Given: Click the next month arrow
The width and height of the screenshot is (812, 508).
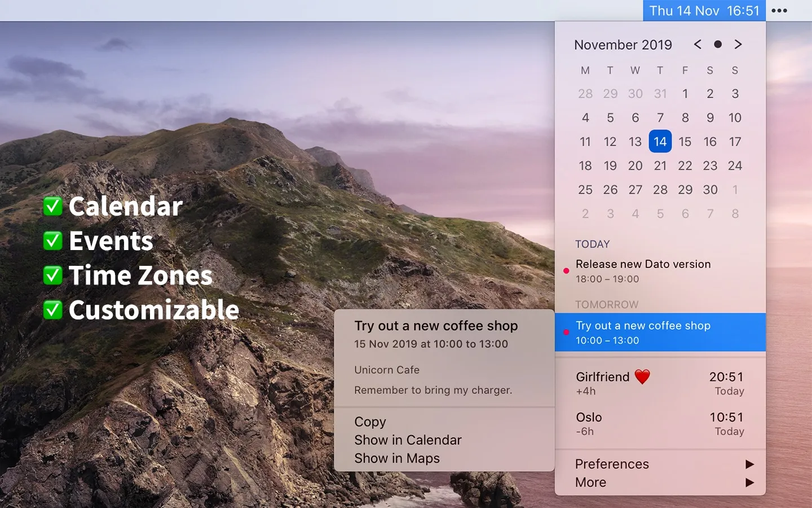Looking at the screenshot, I should pos(738,44).
